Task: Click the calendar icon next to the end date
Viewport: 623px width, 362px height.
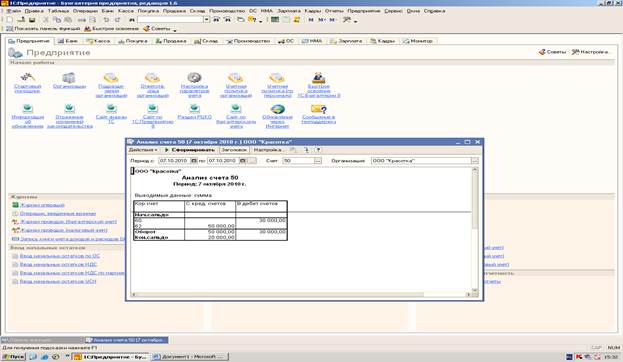Action: [x=242, y=161]
